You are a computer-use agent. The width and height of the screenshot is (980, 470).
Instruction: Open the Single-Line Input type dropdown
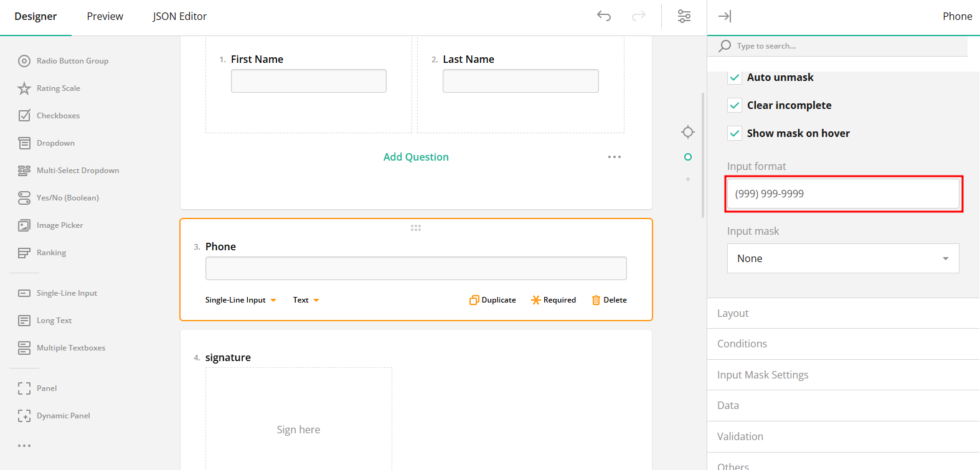(x=240, y=300)
